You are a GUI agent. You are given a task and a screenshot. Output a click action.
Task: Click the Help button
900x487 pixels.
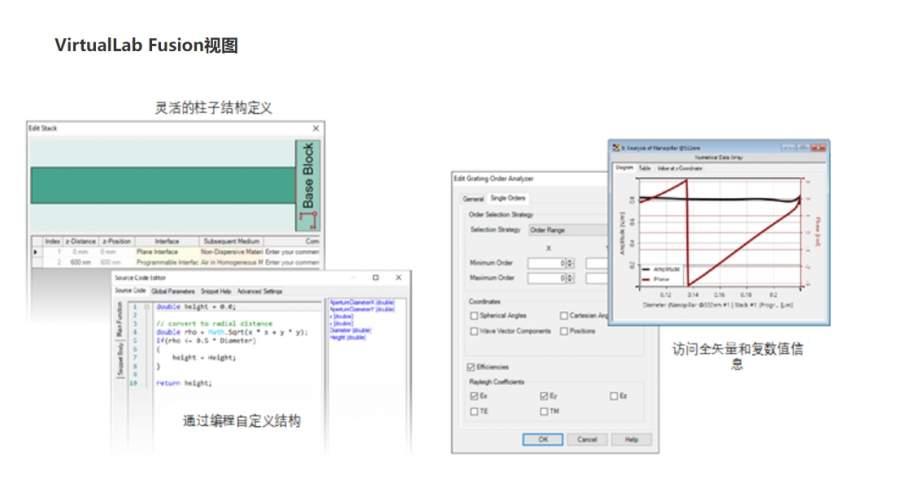click(631, 439)
